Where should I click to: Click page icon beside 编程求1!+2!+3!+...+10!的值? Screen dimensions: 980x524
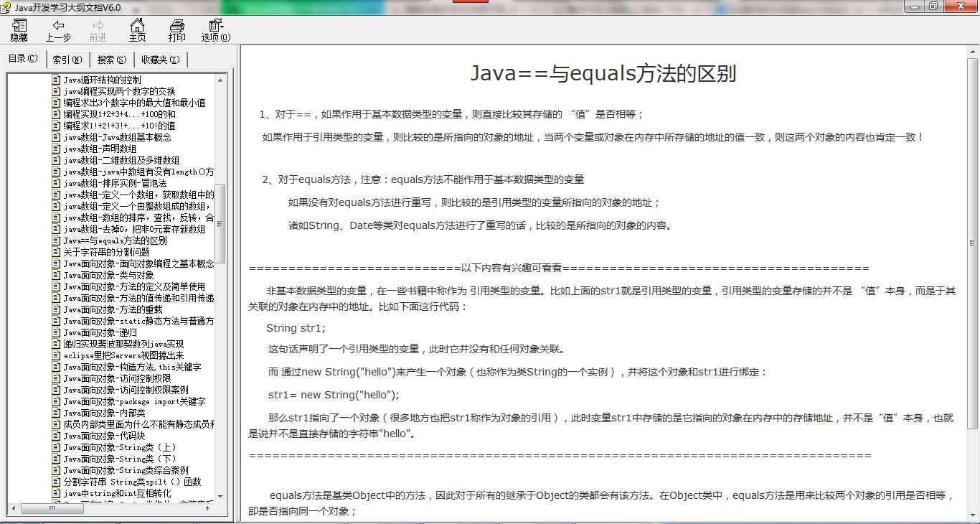tap(56, 126)
